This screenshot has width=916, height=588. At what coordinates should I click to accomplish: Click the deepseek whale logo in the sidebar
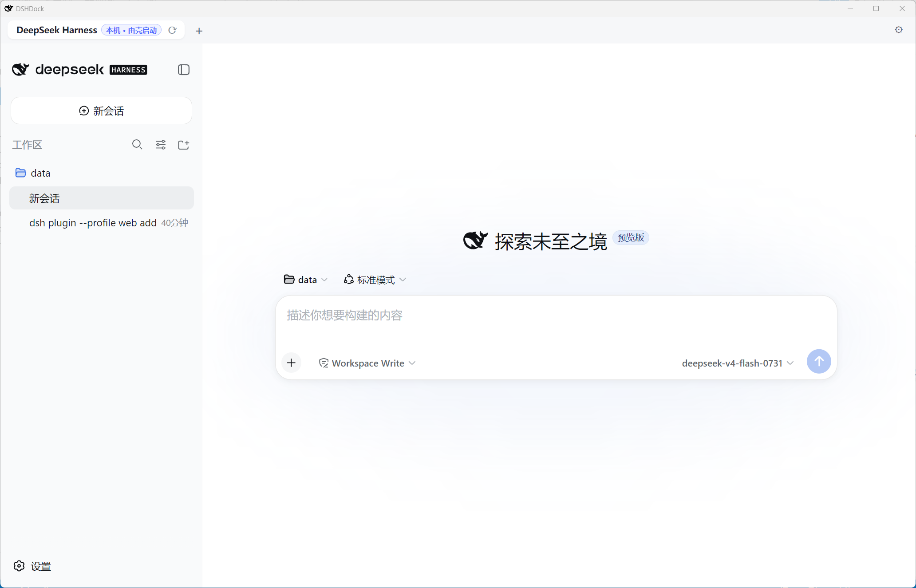[20, 69]
